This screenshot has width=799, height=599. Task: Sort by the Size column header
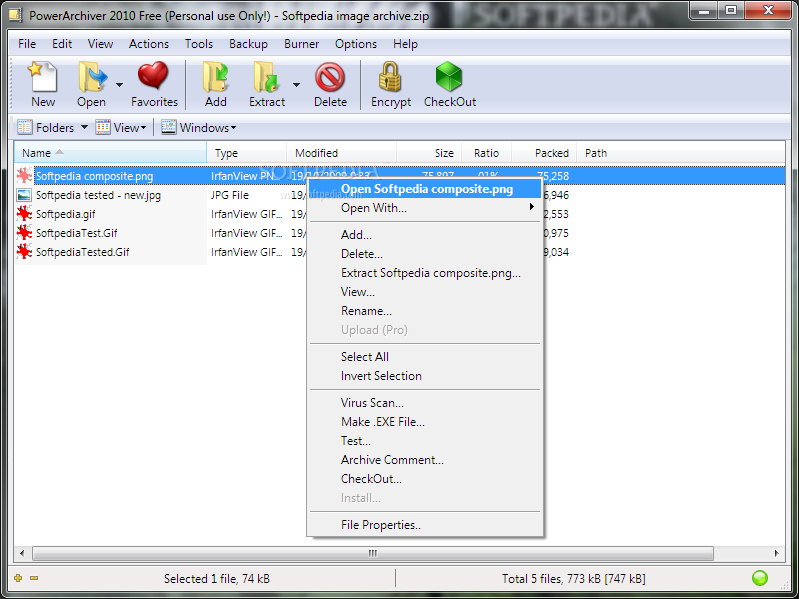coord(429,153)
